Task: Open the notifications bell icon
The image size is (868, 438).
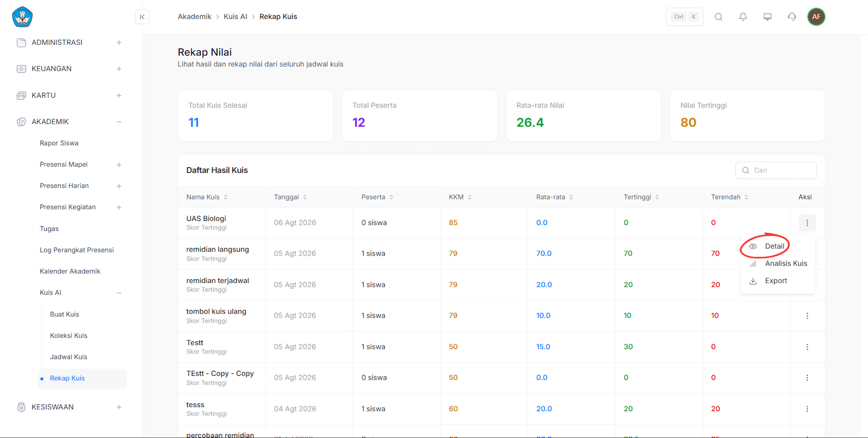Action: click(x=743, y=17)
